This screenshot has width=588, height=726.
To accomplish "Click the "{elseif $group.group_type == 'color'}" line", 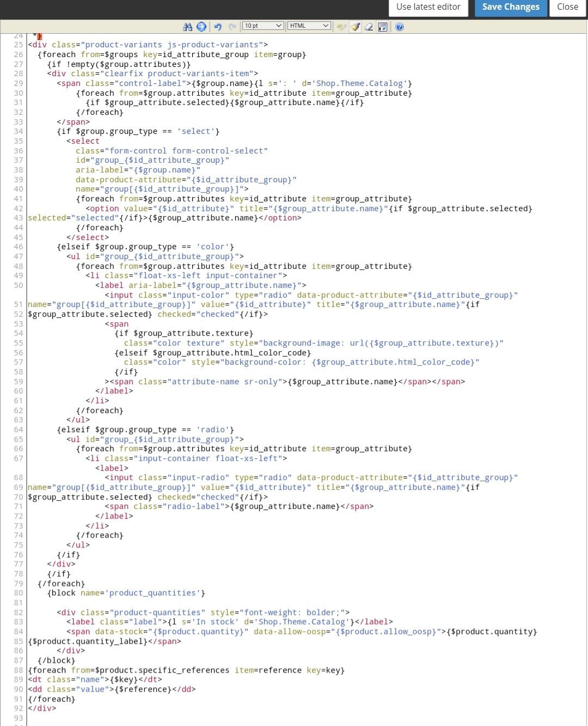I will click(x=145, y=247).
